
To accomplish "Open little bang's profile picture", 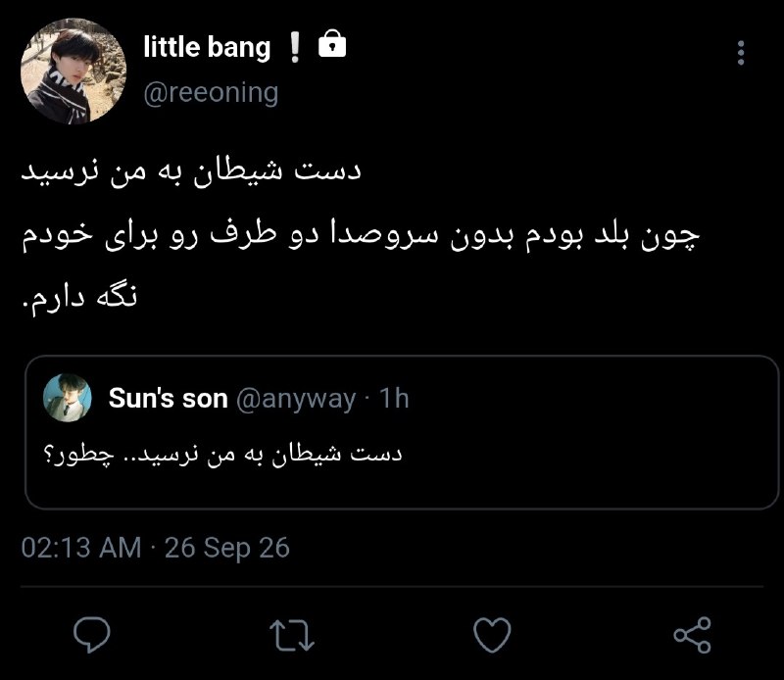I will tap(73, 71).
